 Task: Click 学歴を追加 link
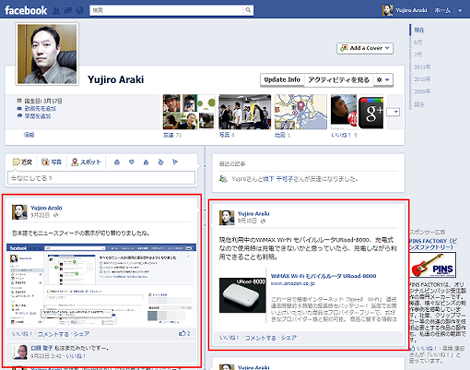tap(38, 116)
